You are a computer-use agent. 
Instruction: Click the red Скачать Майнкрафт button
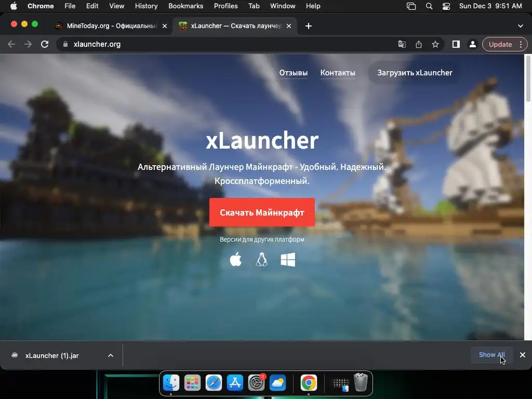point(262,212)
